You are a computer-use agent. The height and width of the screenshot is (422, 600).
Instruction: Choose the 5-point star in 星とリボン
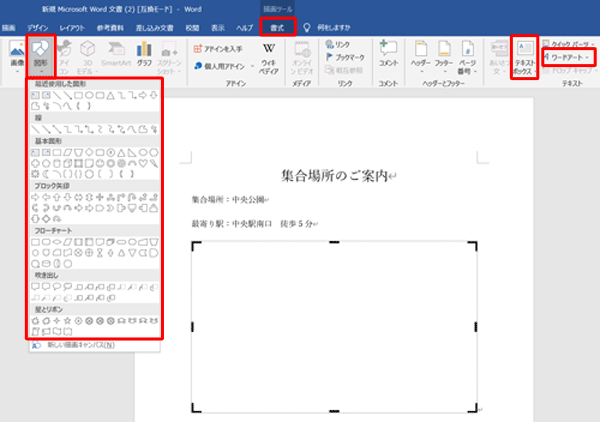tap(68, 321)
